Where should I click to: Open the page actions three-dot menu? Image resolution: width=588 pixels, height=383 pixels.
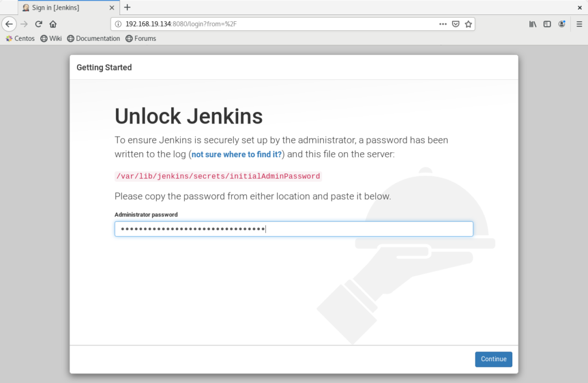click(443, 24)
